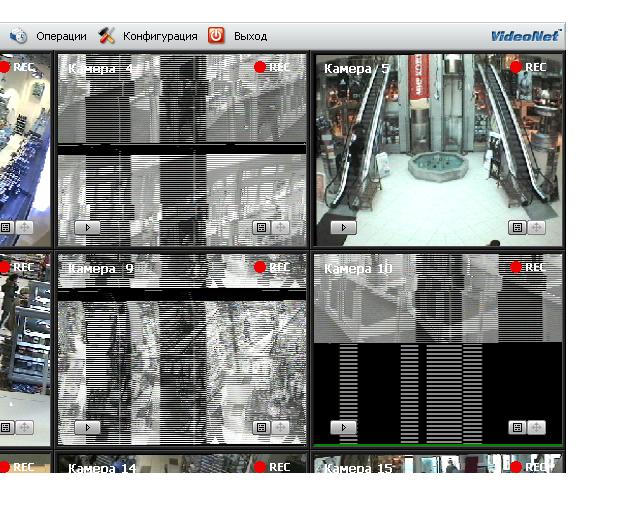Click the Камера 15 label
The image size is (640, 512).
358,468
